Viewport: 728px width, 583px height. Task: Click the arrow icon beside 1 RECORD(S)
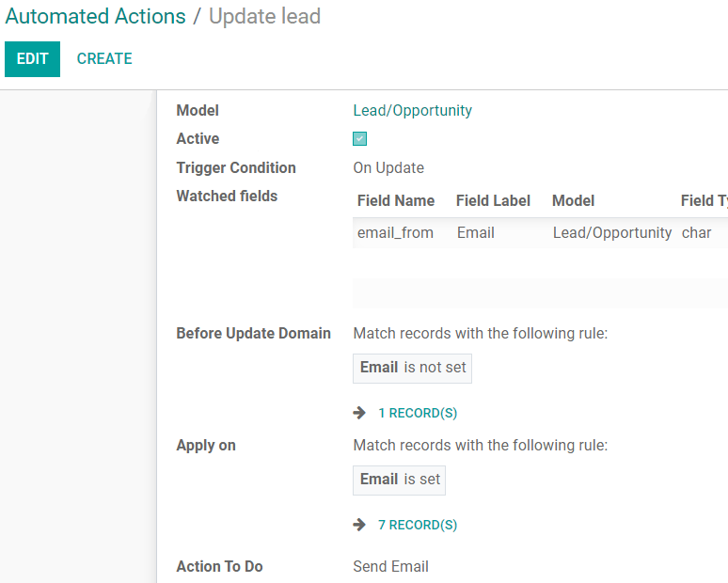pos(359,413)
